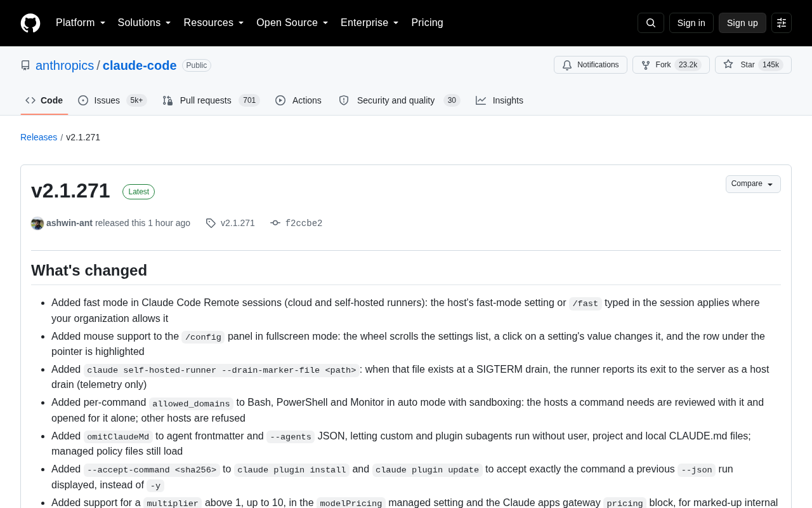Image resolution: width=812 pixels, height=508 pixels.
Task: Click the claude self-hosted-runner --drain-marker-file code
Action: click(221, 370)
